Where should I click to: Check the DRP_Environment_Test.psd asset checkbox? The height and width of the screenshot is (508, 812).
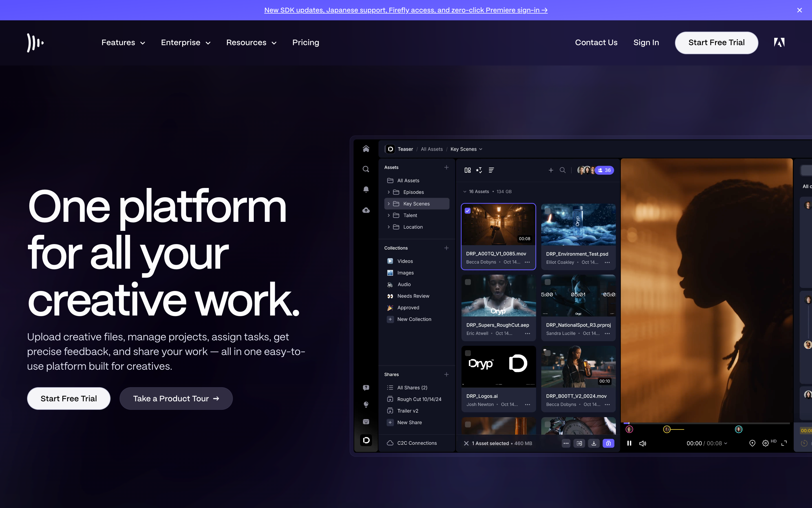point(548,211)
